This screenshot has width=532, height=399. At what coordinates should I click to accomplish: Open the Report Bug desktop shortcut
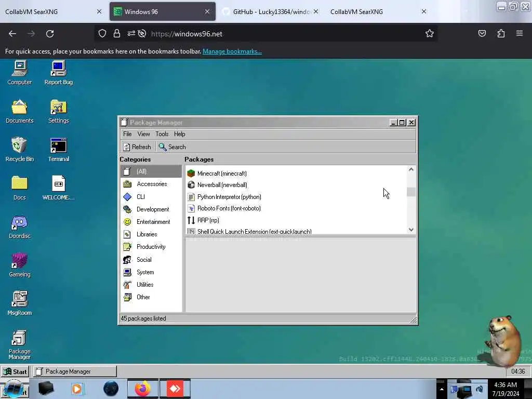coord(58,73)
